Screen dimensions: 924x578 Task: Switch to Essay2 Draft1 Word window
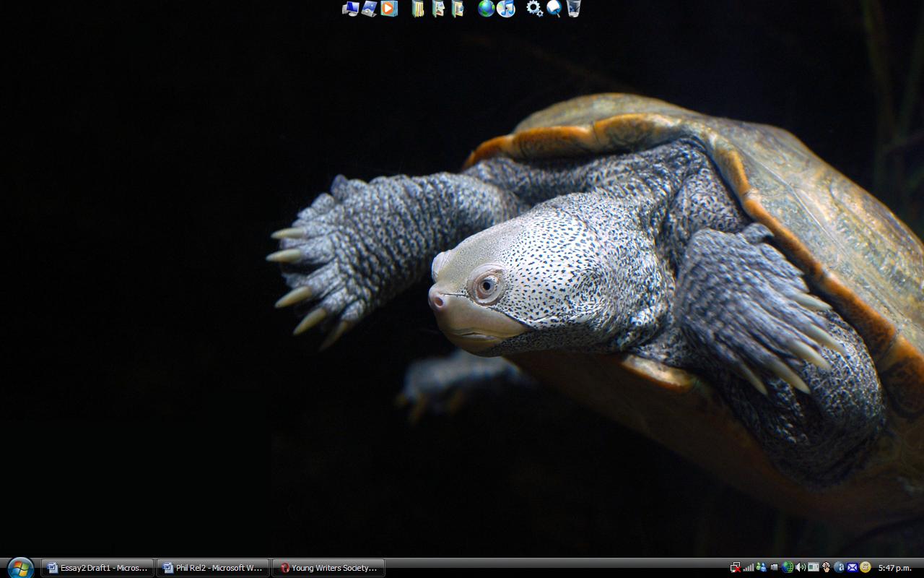pos(97,568)
